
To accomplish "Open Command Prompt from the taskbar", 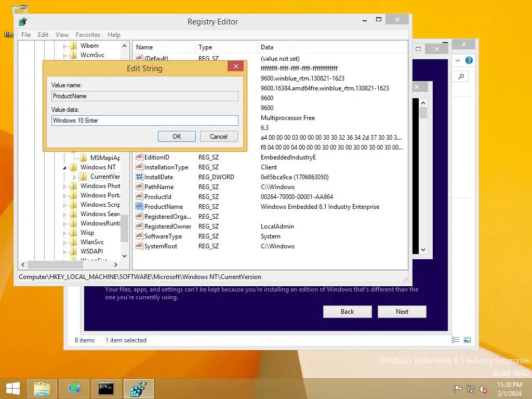I will (106, 389).
